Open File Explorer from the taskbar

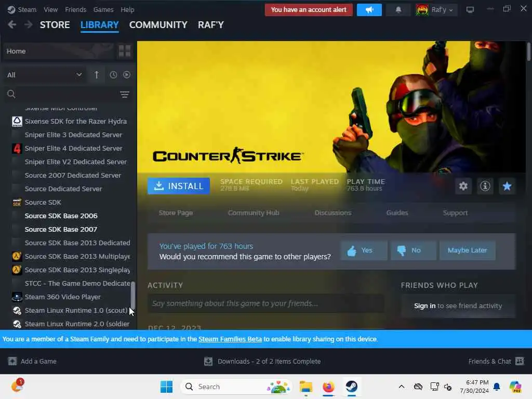(305, 387)
